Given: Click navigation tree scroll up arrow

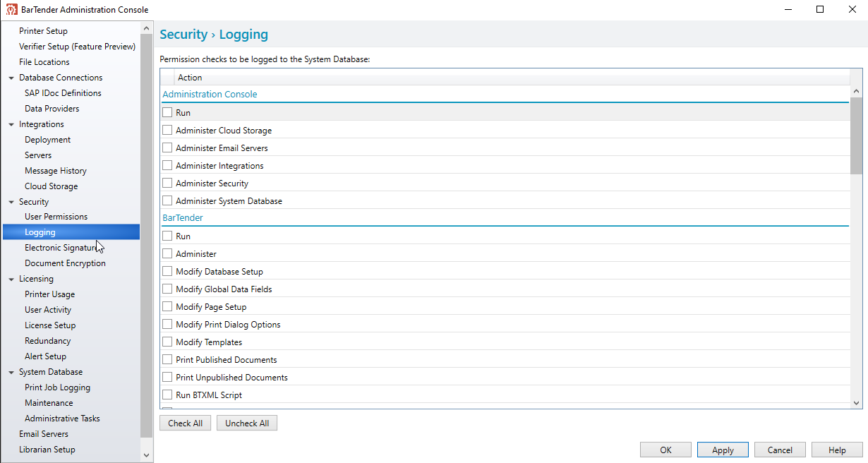Looking at the screenshot, I should 147,28.
